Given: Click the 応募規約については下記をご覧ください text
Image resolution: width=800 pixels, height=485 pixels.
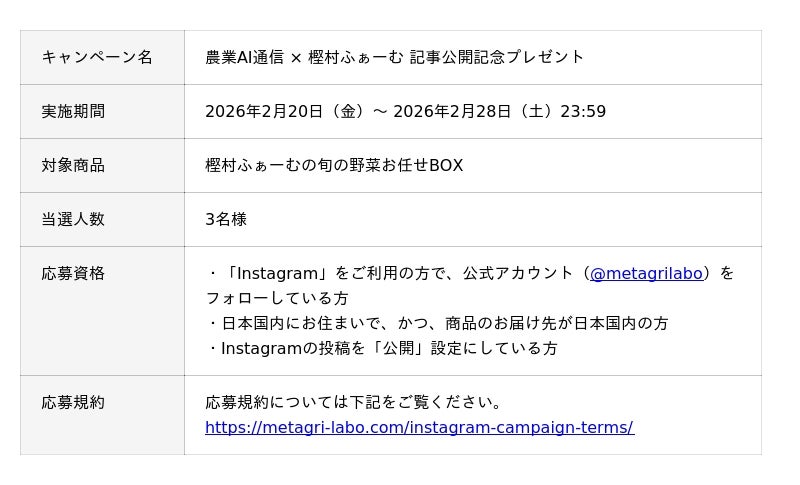Looking at the screenshot, I should [x=355, y=402].
